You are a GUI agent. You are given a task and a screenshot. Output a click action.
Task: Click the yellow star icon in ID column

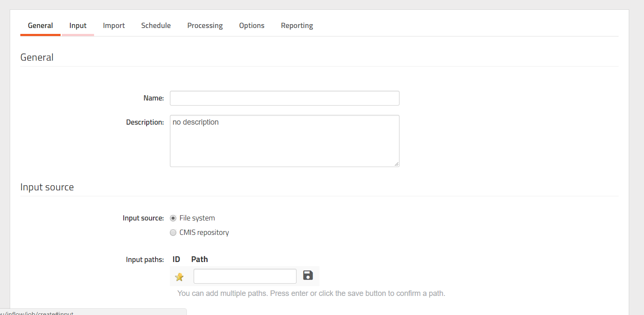pos(179,277)
